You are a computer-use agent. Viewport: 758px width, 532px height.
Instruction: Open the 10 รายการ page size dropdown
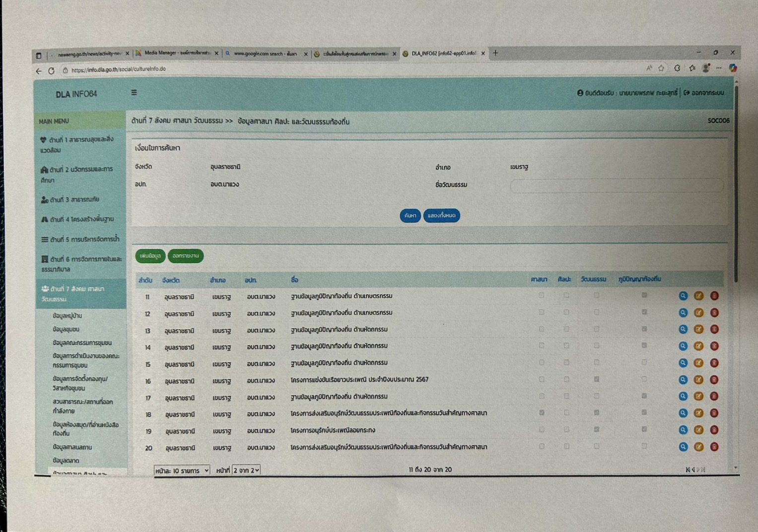(x=182, y=470)
